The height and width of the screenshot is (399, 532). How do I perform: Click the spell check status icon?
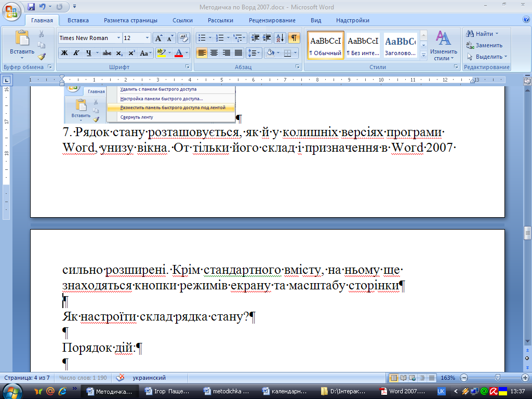(x=120, y=378)
